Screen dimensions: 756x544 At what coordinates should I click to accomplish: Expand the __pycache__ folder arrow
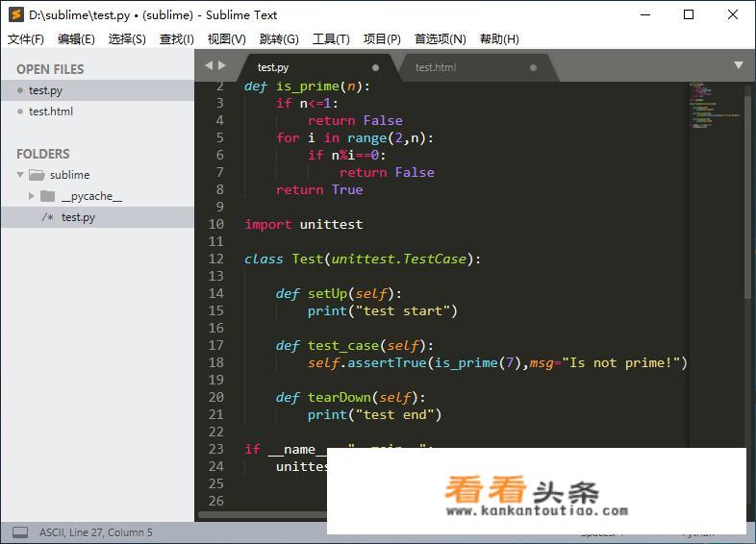(32, 196)
